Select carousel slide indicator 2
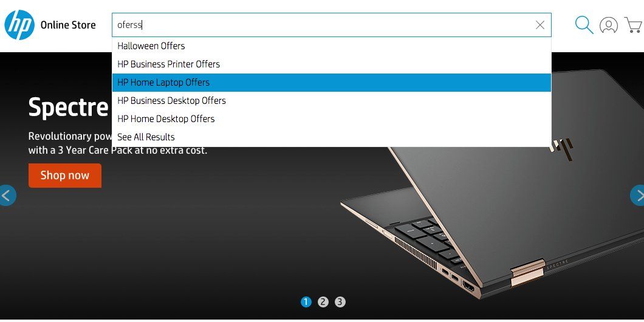The height and width of the screenshot is (322, 644). (x=323, y=303)
